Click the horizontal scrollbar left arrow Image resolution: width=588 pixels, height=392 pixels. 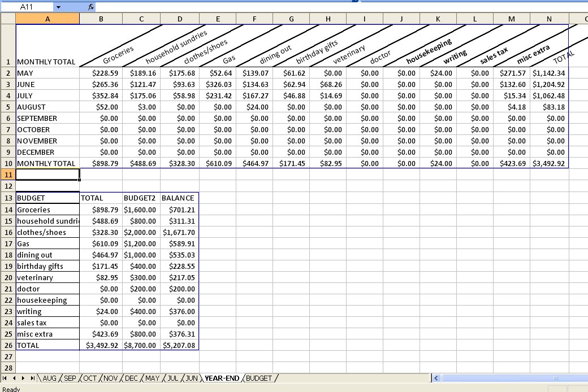436,378
